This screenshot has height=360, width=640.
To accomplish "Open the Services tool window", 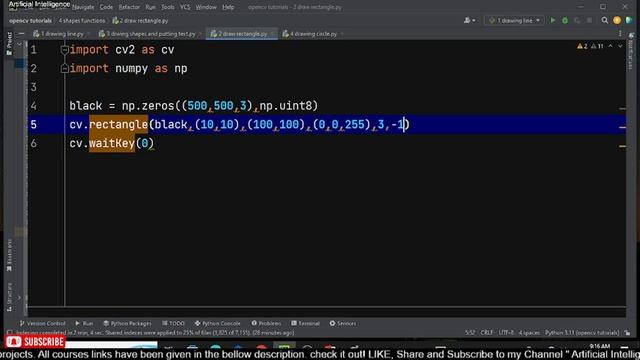I will click(x=343, y=323).
